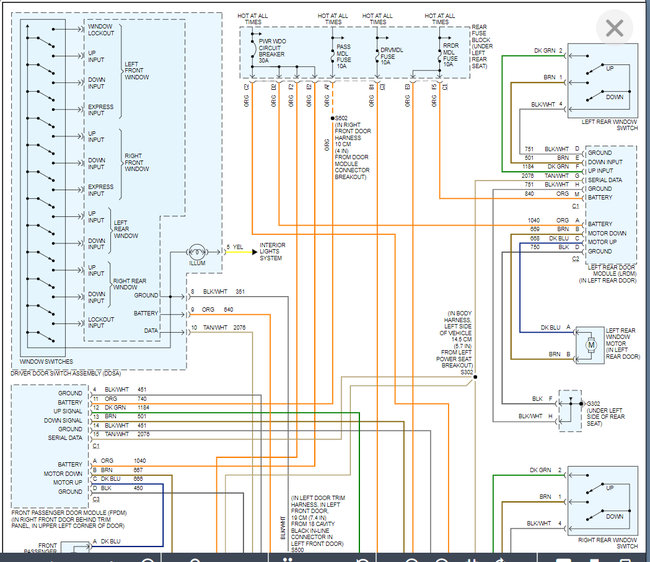This screenshot has height=562, width=650.
Task: Click the 'DATA' terminal in DDSA
Action: click(151, 331)
